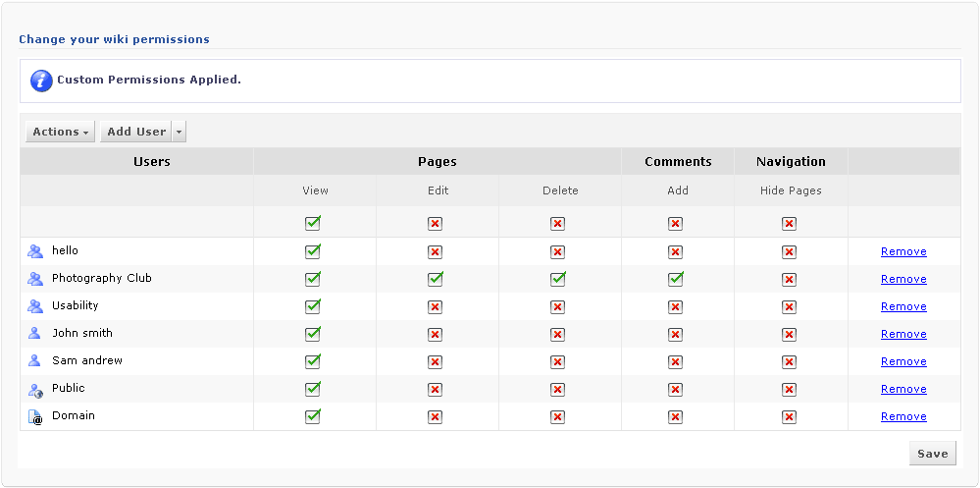Remove the Photography Club group
This screenshot has width=980, height=488.
pyautogui.click(x=903, y=279)
